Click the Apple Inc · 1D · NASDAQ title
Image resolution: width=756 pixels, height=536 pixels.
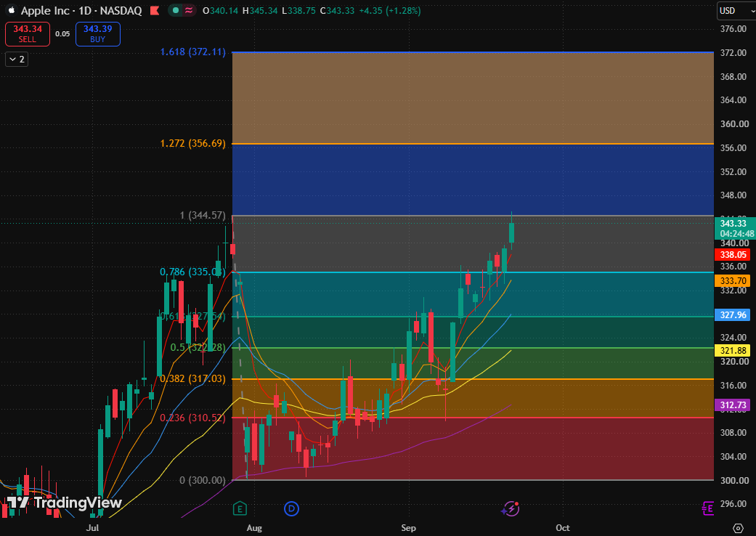(x=81, y=11)
